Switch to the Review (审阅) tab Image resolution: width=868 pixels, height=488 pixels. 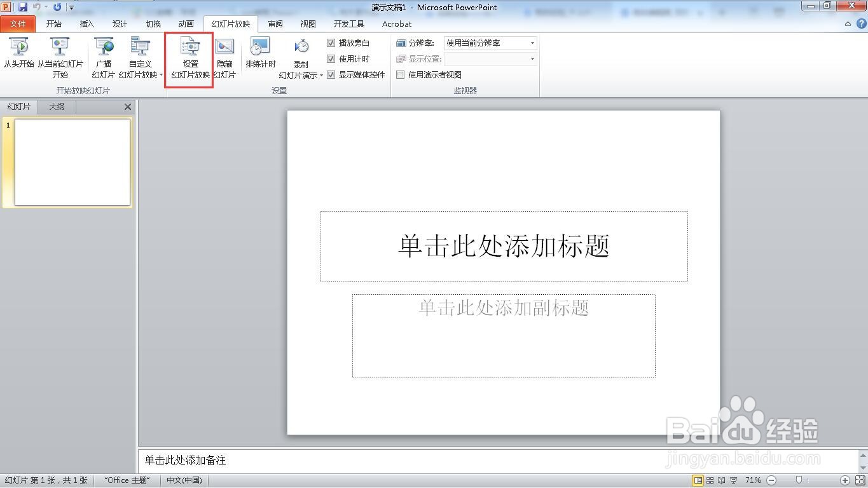pos(275,24)
